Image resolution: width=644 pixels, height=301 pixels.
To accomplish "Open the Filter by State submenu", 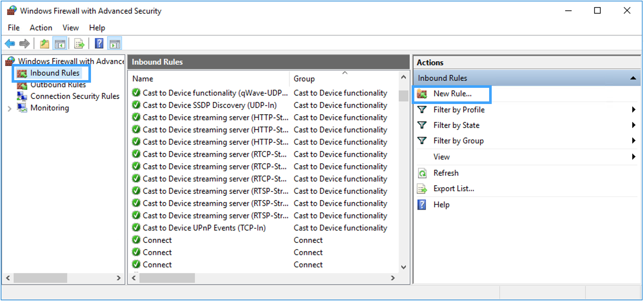I will [456, 125].
